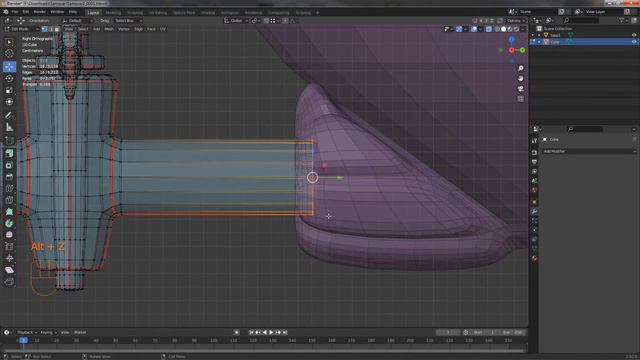Select the Shear tool
This screenshot has height=360, width=640.
pyautogui.click(x=9, y=270)
